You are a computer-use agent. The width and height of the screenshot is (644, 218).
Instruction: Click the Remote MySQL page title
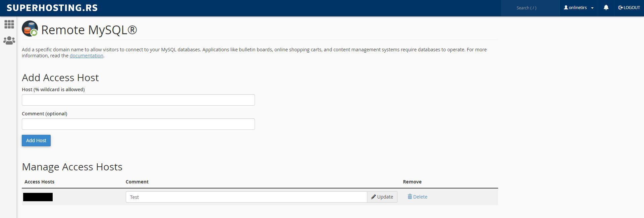[x=89, y=30]
